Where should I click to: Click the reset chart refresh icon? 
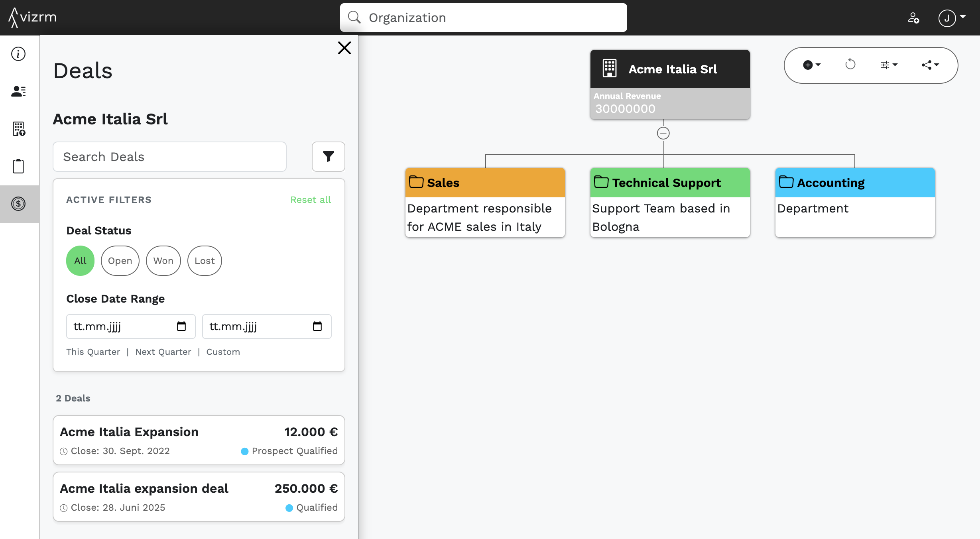click(850, 65)
